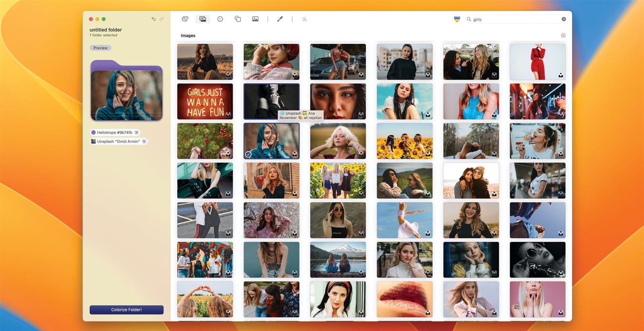
Task: Click the sparkle magic wand icon
Action: pos(304,19)
